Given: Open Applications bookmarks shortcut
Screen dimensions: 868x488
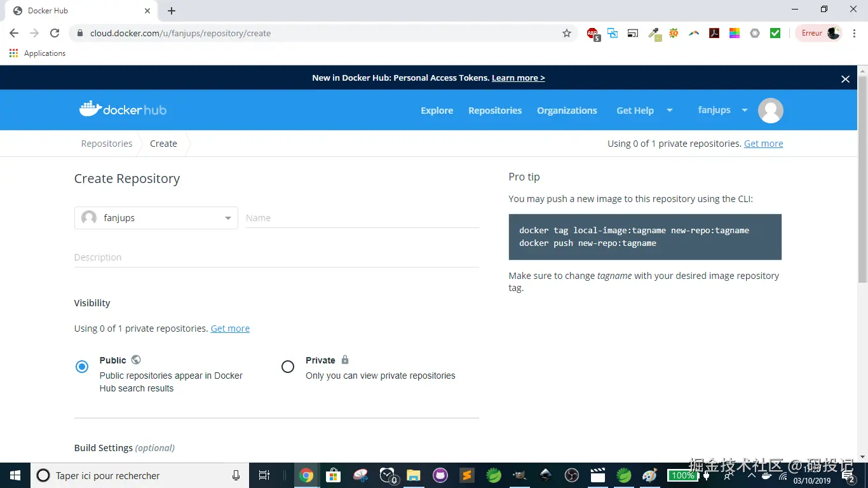Looking at the screenshot, I should pos(37,53).
